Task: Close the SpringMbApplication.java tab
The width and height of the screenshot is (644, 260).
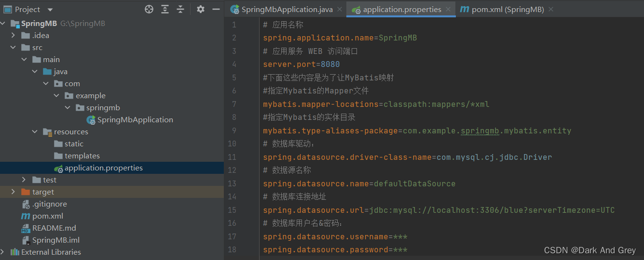Action: tap(340, 9)
